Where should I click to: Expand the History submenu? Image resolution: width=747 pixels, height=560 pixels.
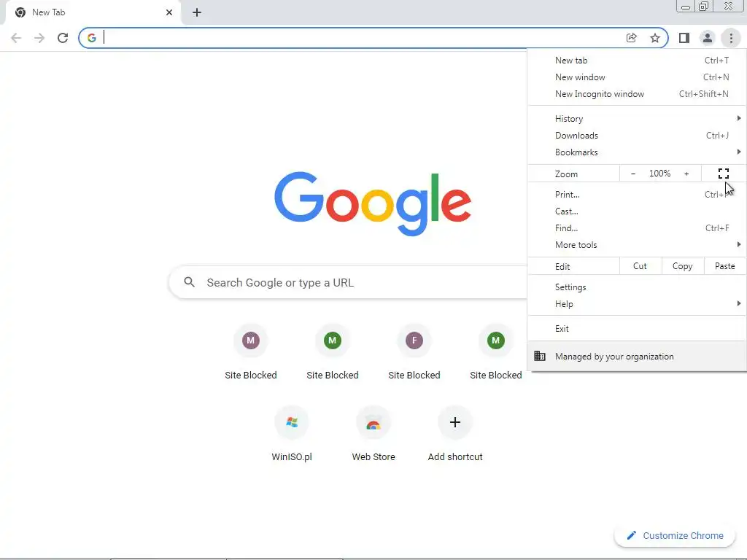637,119
